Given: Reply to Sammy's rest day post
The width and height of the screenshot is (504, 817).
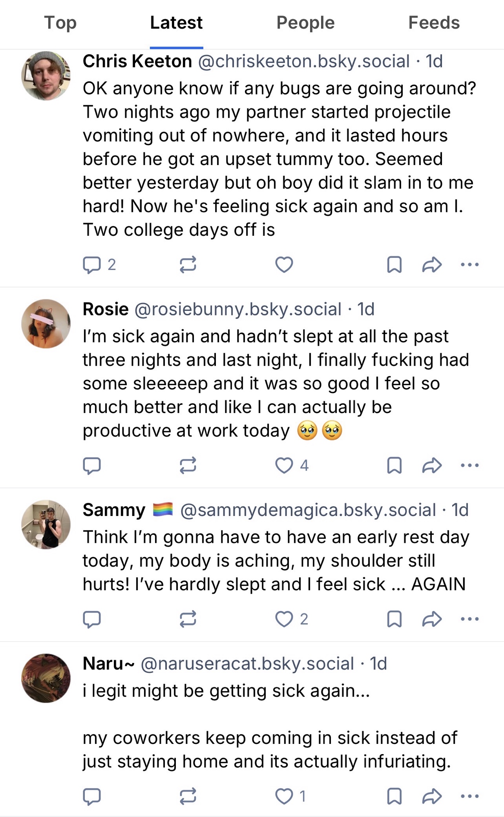Looking at the screenshot, I should click(92, 619).
